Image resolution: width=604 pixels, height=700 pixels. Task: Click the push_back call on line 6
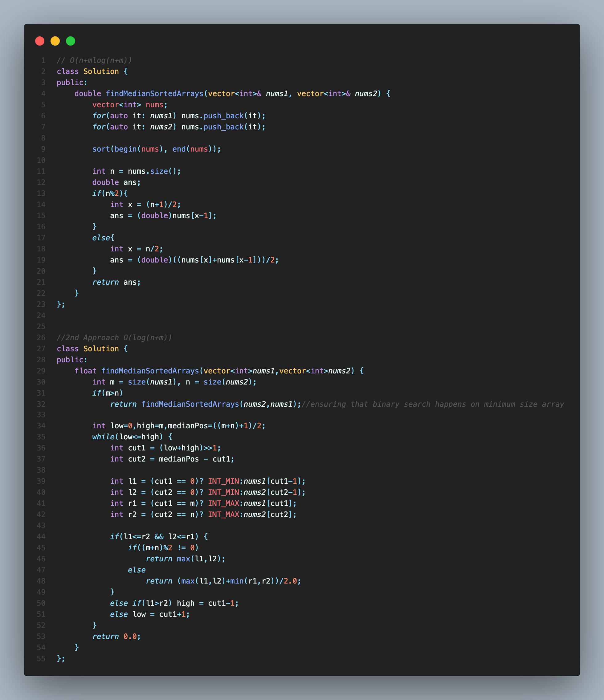click(x=223, y=116)
